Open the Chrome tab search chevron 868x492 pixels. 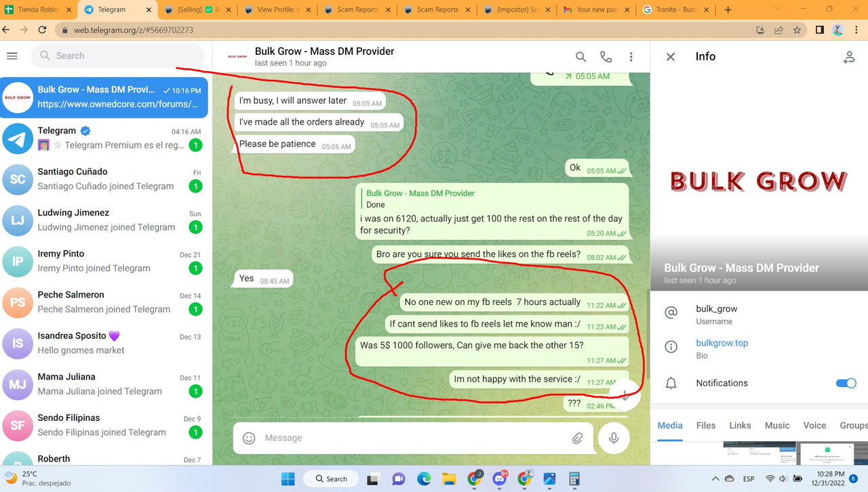pos(778,9)
